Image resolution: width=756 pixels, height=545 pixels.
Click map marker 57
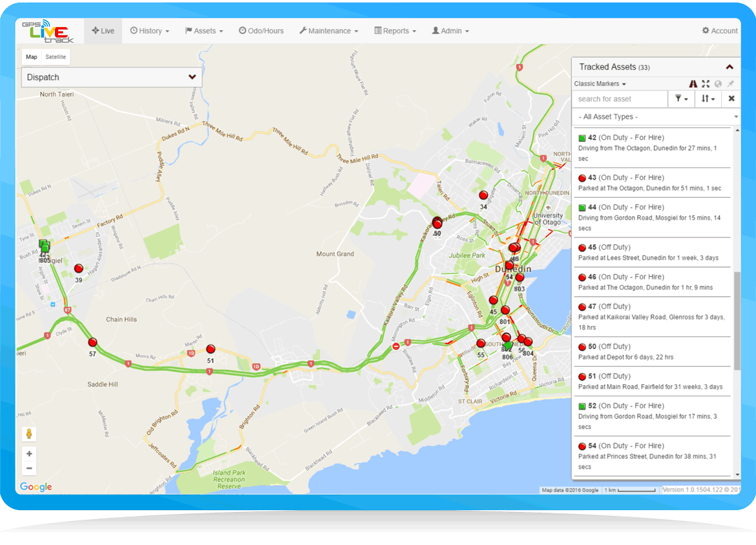92,343
